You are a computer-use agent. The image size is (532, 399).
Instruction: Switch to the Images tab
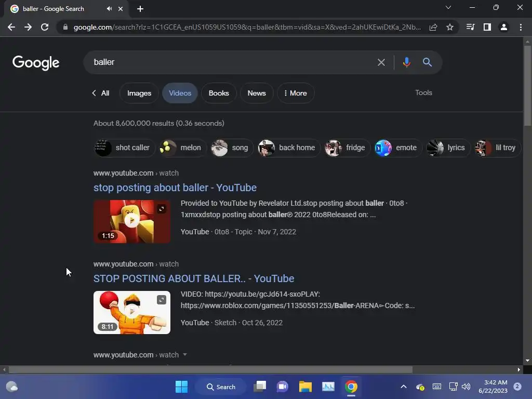139,93
